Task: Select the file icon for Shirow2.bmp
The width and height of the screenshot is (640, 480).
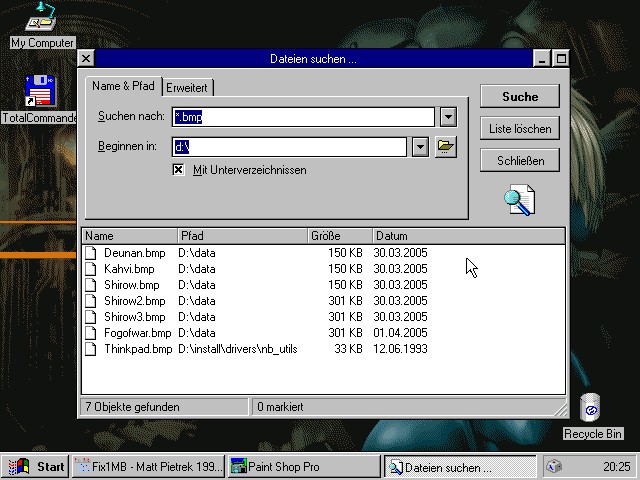Action: tap(91, 301)
